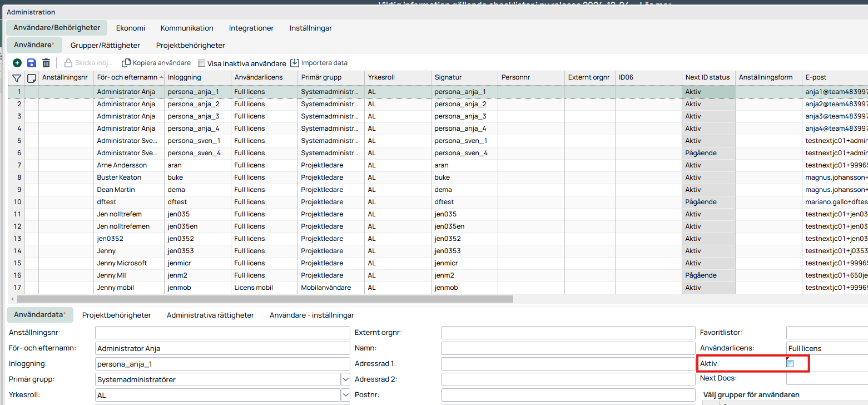Viewport: 868px width, 405px height.
Task: Open upper Projektbehörigheter sub-tab
Action: coord(190,45)
